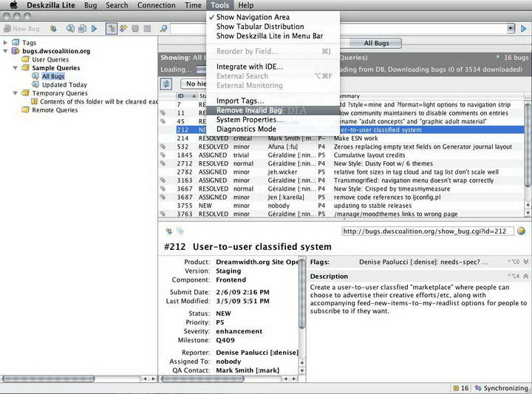Click the tag icon above the bug title
The height and width of the screenshot is (394, 532).
tap(180, 231)
